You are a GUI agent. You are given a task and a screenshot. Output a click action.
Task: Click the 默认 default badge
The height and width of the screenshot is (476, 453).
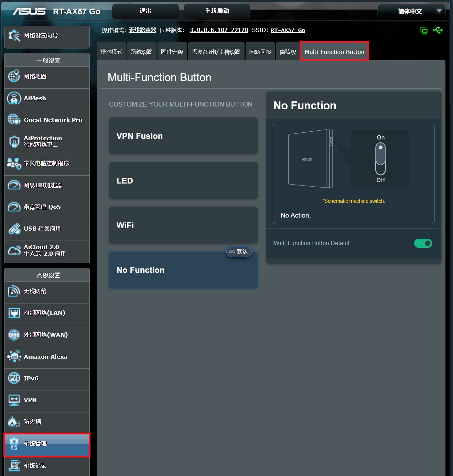coord(239,252)
